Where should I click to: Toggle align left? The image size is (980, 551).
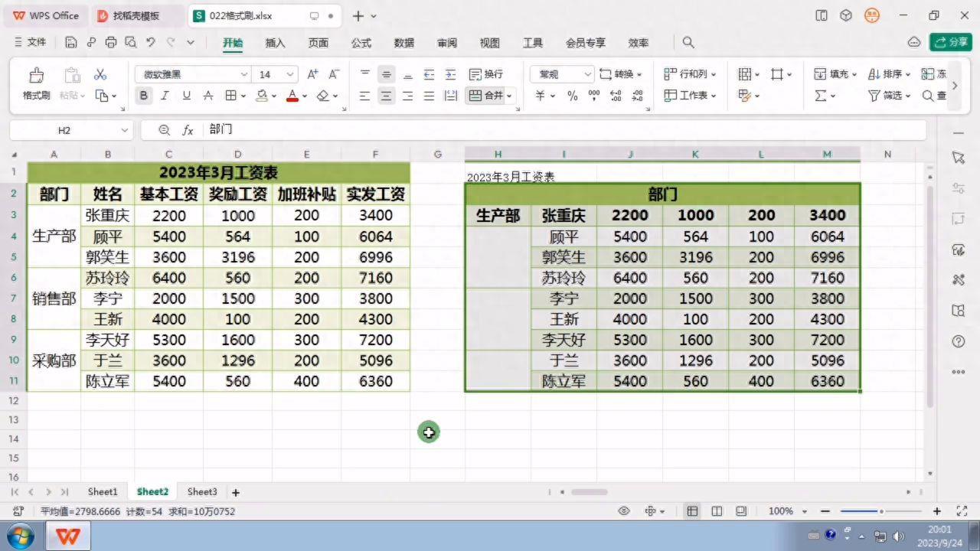(364, 96)
